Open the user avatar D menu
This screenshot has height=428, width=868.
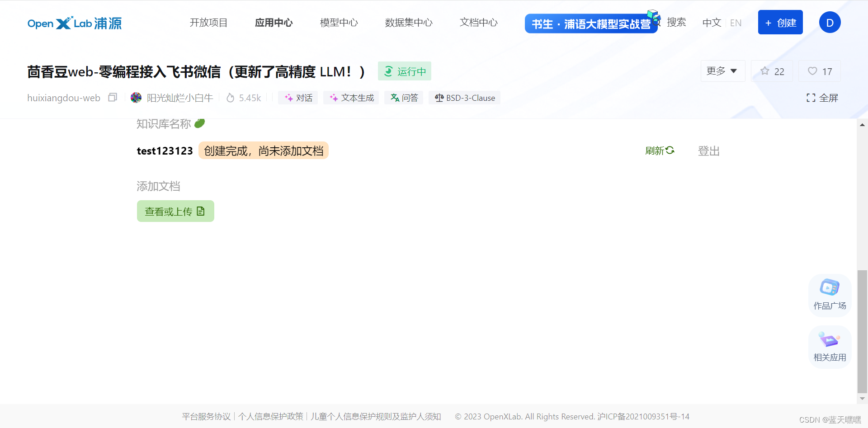[x=830, y=23]
